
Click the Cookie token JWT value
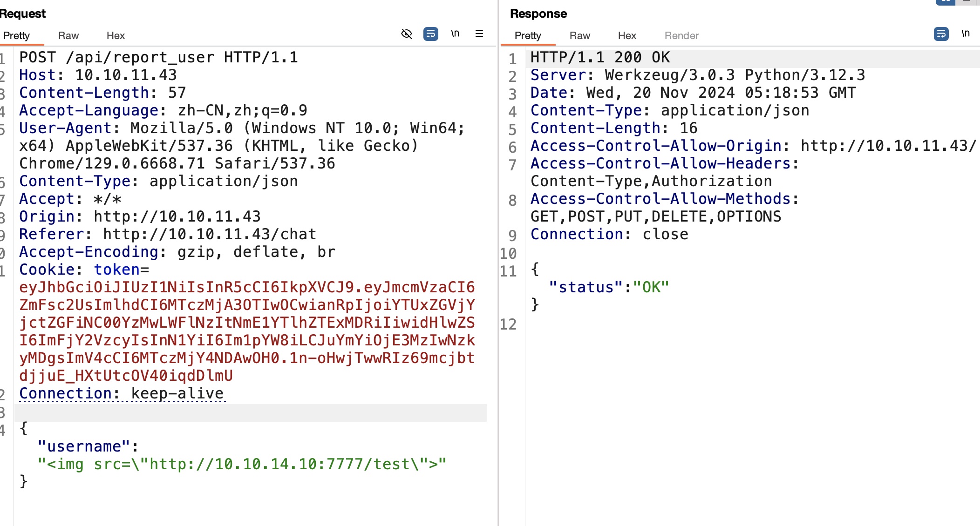coord(247,331)
